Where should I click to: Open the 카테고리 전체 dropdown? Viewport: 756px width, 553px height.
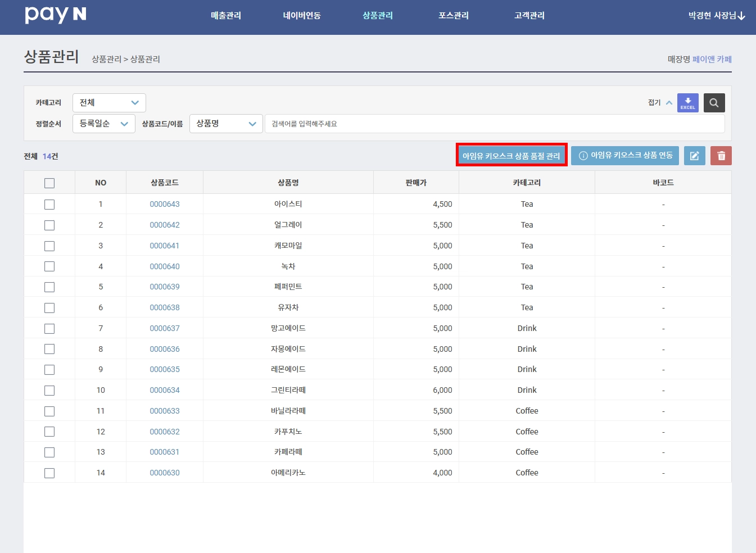click(x=109, y=103)
